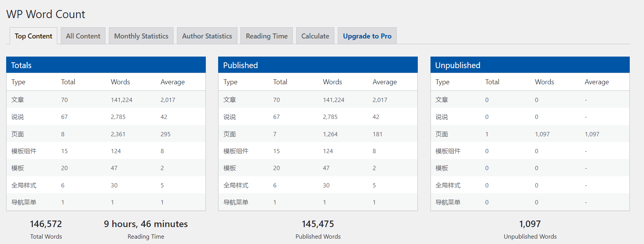Follow the Upgrade to Pro link
644x244 pixels.
coord(367,36)
